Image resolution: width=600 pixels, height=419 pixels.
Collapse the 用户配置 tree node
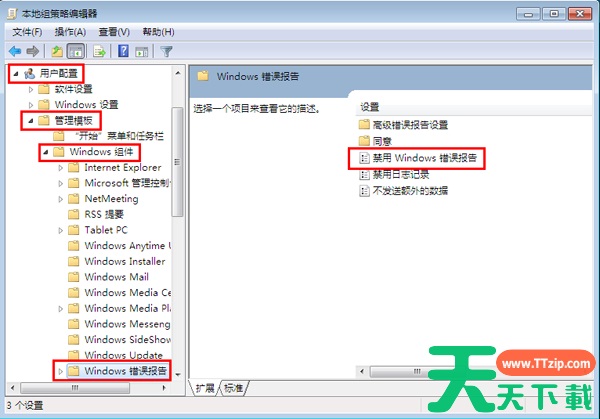(x=16, y=73)
